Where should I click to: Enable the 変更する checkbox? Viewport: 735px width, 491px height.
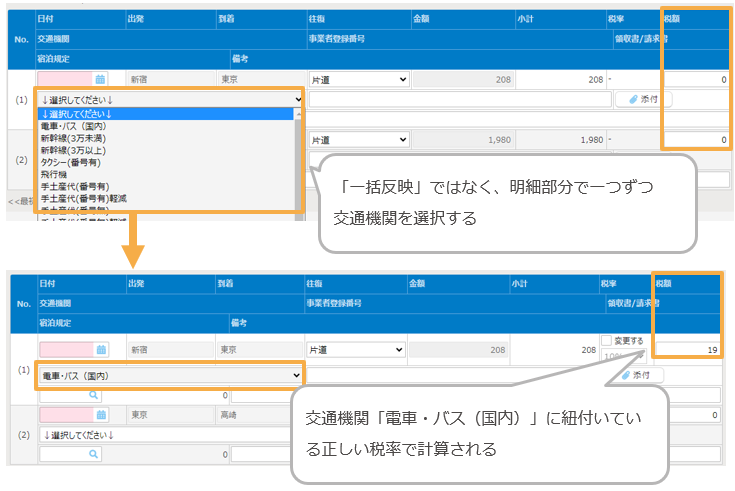click(x=607, y=342)
